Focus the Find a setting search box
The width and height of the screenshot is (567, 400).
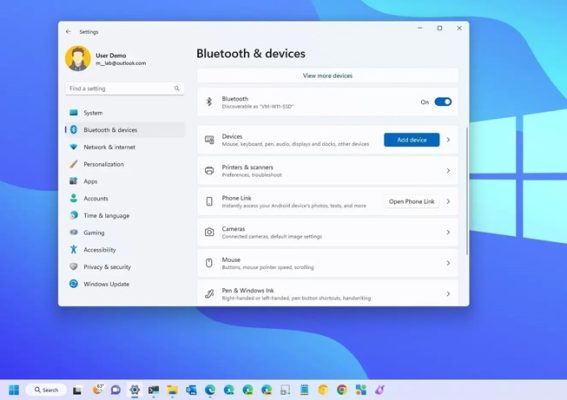coord(124,89)
